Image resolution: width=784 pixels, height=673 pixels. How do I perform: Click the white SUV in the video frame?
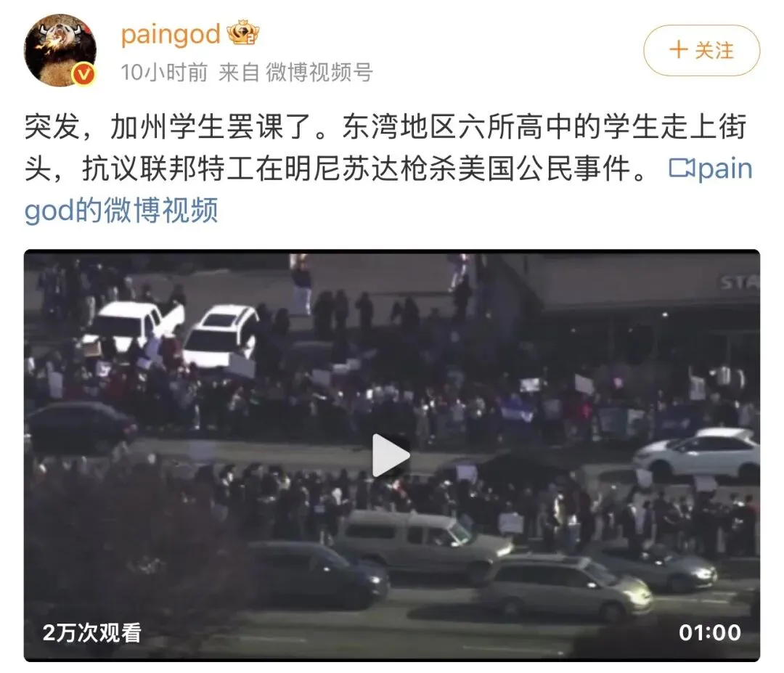[x=221, y=335]
